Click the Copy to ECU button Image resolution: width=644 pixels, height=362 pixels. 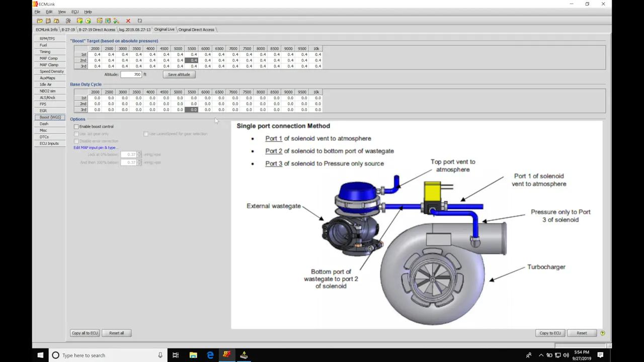550,333
